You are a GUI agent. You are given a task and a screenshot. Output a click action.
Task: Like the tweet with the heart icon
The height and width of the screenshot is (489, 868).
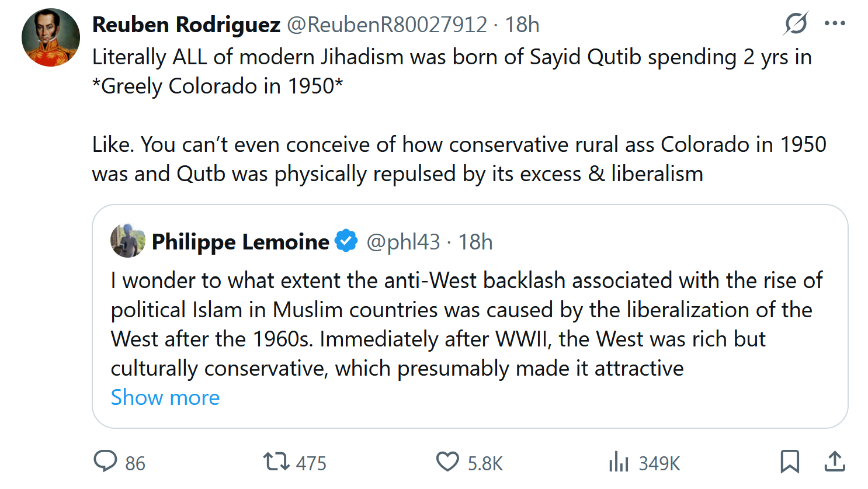coord(447,462)
